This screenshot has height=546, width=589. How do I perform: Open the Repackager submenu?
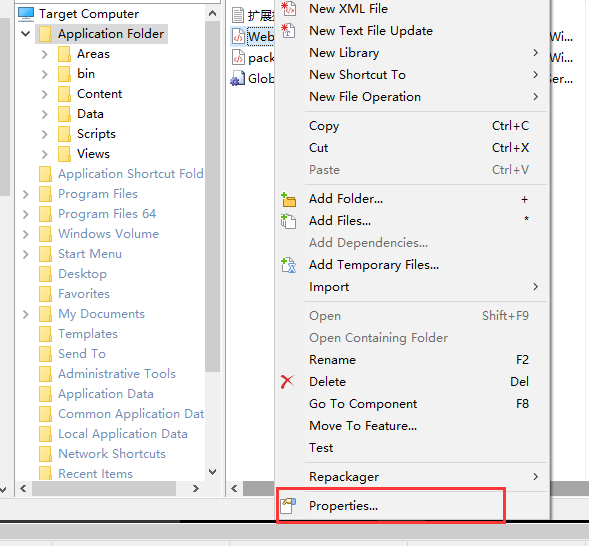[412, 477]
